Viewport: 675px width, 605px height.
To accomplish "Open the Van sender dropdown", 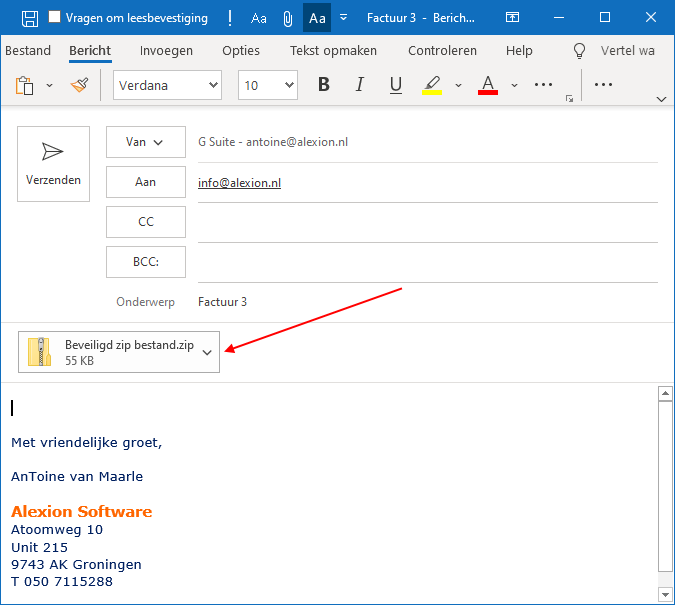I will (146, 142).
